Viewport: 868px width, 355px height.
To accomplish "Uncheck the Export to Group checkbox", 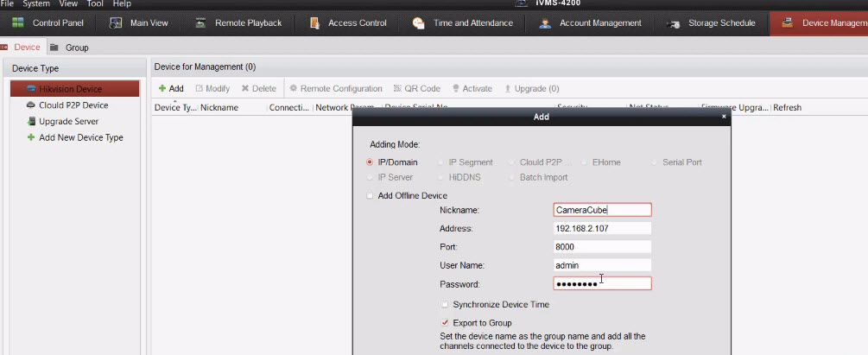I will tap(445, 323).
